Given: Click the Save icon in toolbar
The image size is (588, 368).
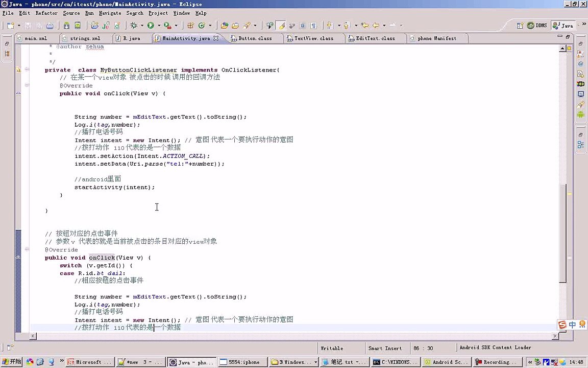Looking at the screenshot, I should click(28, 26).
